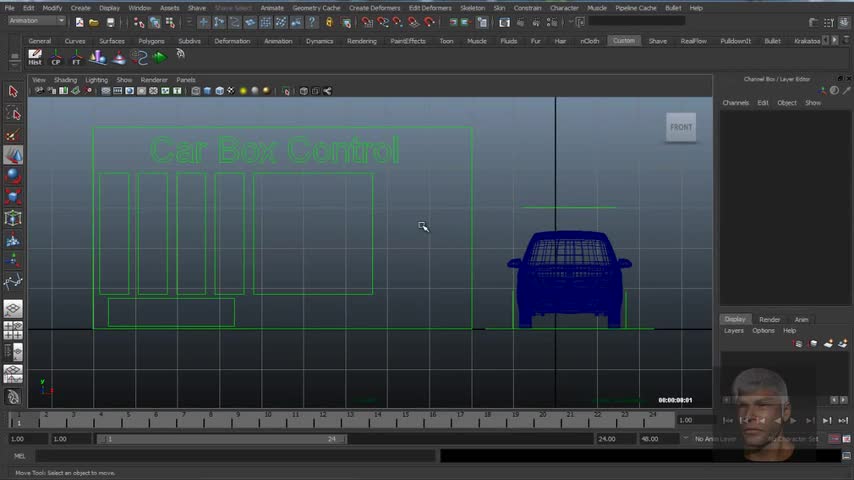Activate the Paint selection tool
The image size is (854, 480).
click(x=13, y=135)
